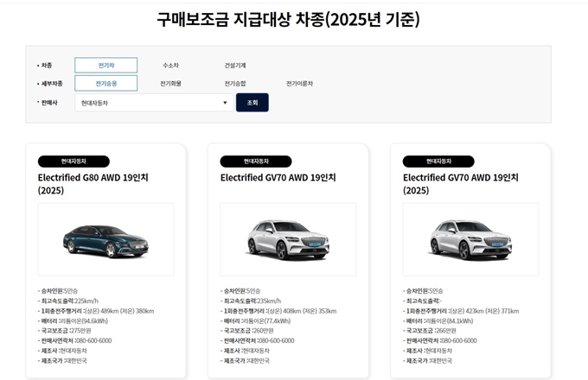The height and width of the screenshot is (380, 588).
Task: Select the 리튬이온(84.1kWh) battery line
Action: pos(438,321)
